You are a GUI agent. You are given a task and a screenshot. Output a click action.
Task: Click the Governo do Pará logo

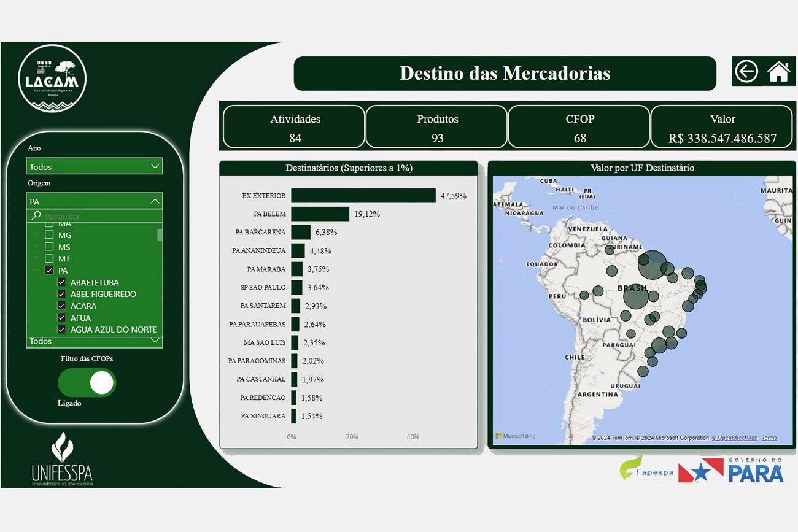coord(755,470)
